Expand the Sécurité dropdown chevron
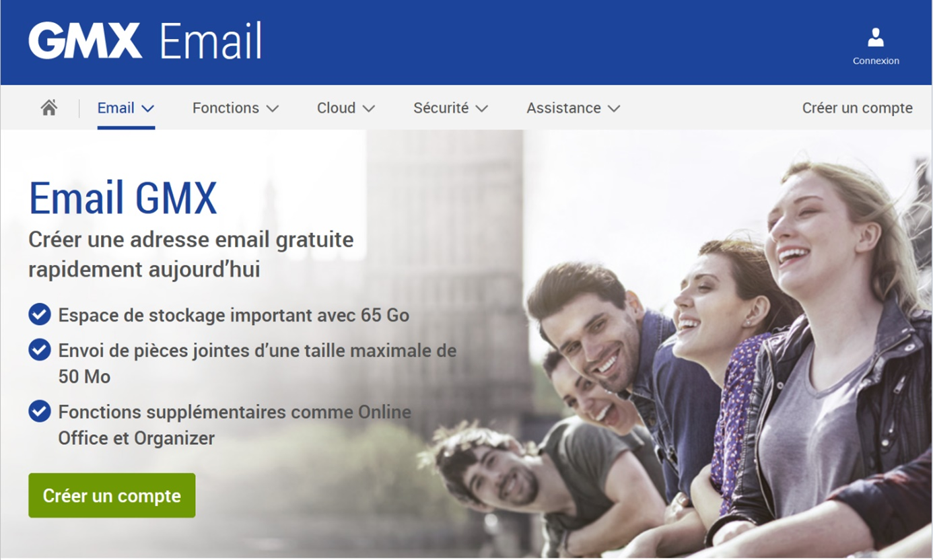 point(481,108)
